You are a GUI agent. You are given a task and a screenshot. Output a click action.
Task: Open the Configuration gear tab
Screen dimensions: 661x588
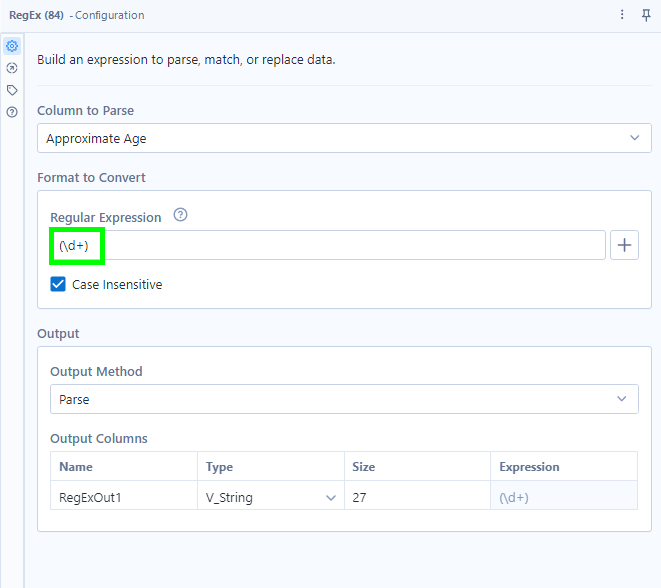12,46
